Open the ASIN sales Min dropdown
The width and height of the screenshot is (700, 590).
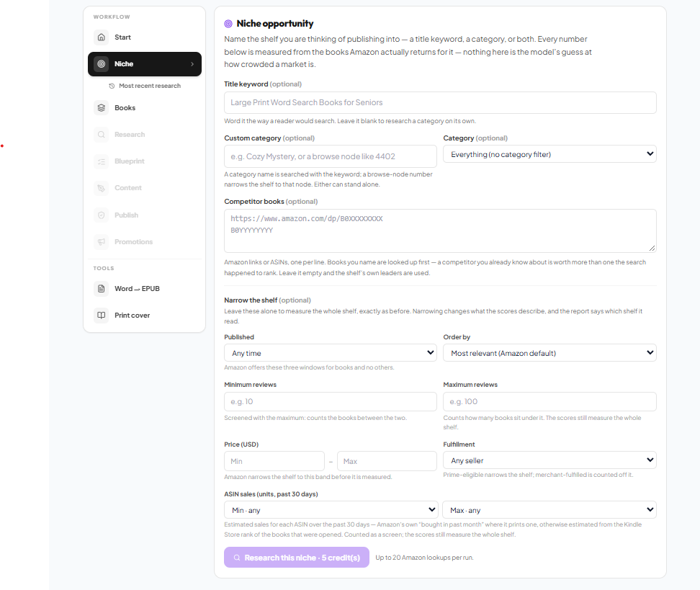(x=331, y=509)
